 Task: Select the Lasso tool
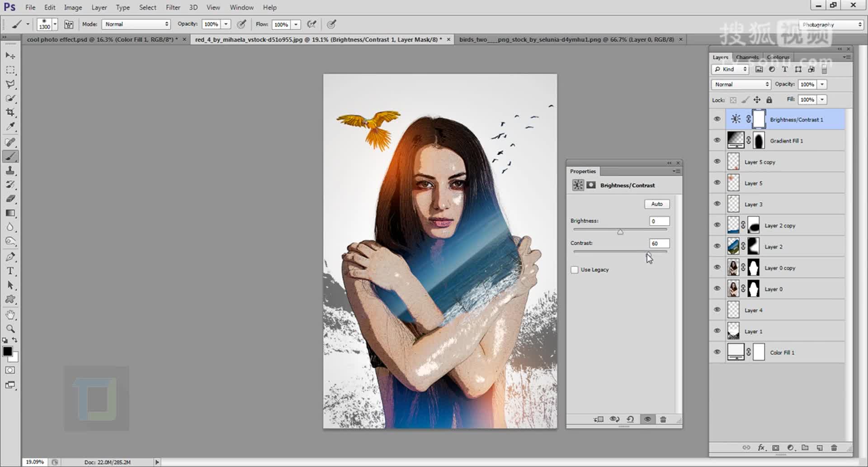[10, 84]
